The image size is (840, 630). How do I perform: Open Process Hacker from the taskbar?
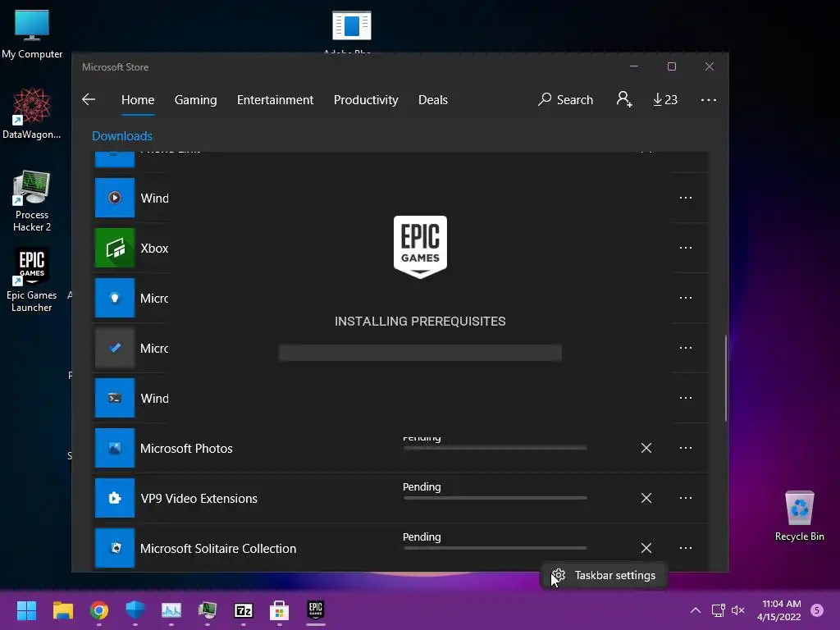point(208,610)
